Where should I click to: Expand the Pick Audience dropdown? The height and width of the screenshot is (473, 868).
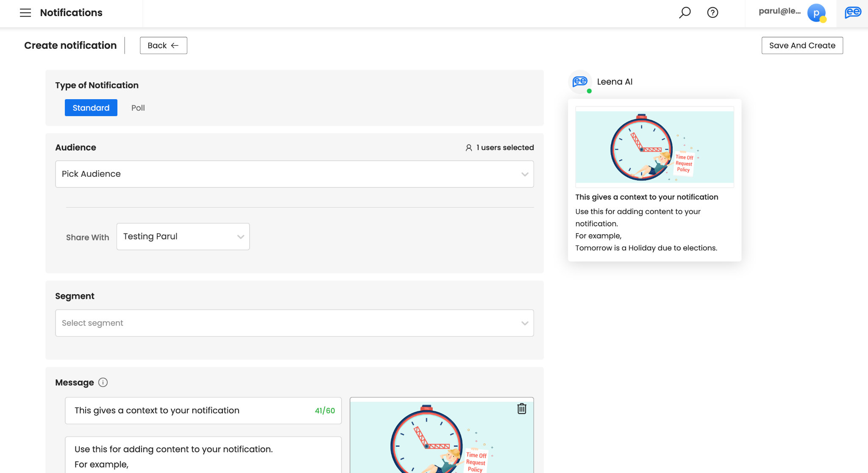coord(294,174)
